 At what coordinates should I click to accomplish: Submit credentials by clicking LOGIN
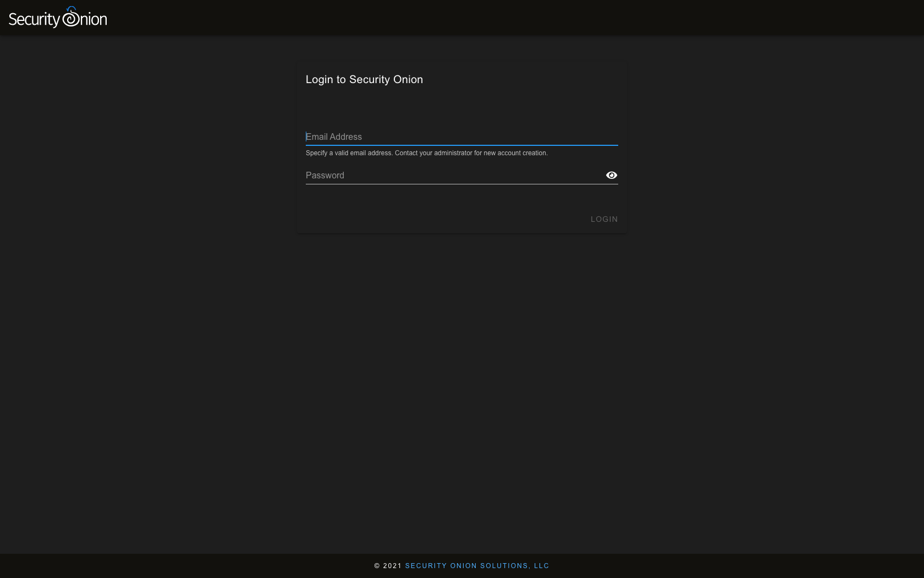[603, 219]
